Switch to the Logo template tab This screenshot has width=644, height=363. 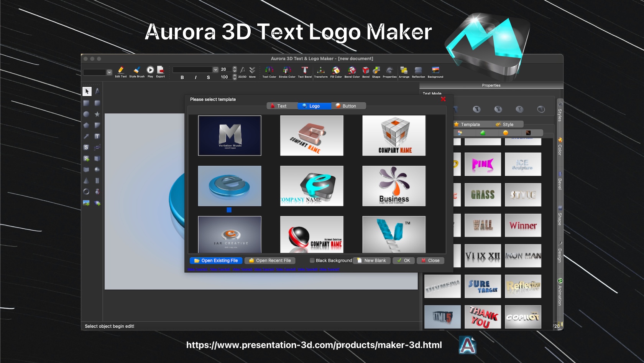click(x=314, y=106)
